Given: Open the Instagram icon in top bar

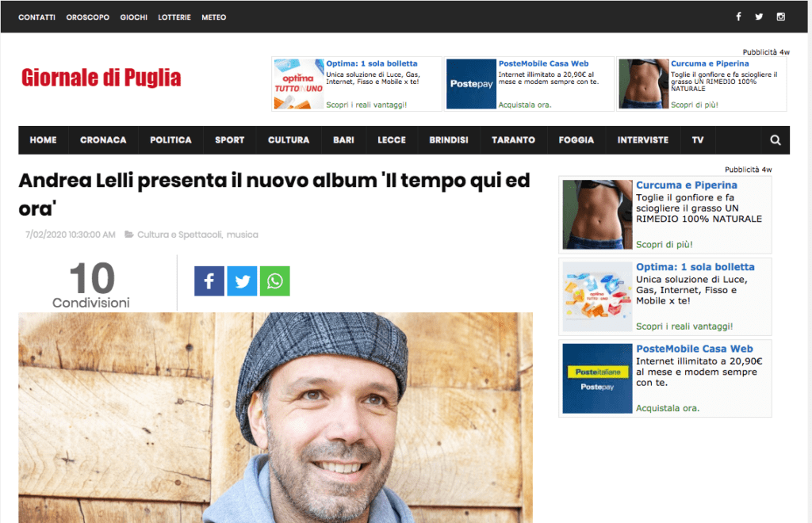Looking at the screenshot, I should pyautogui.click(x=780, y=17).
